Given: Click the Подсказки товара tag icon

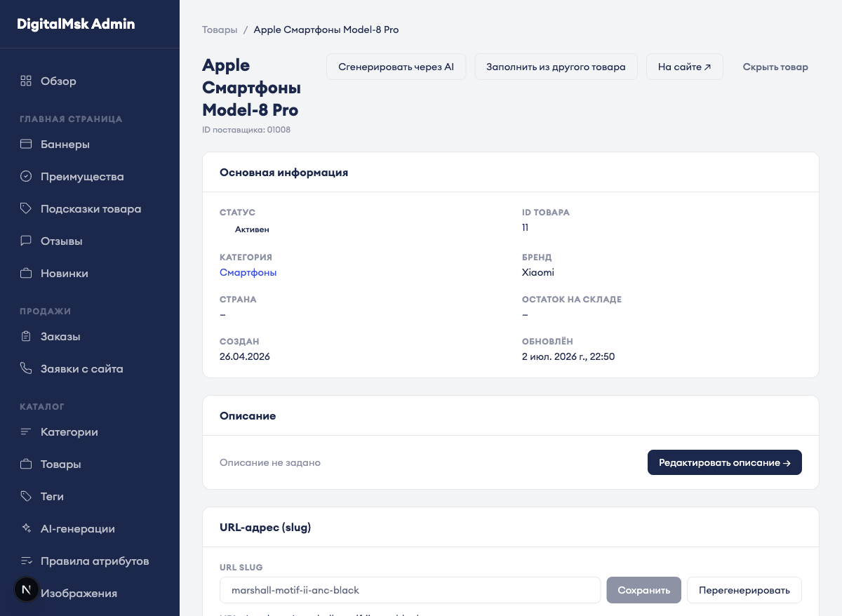Looking at the screenshot, I should tap(26, 209).
